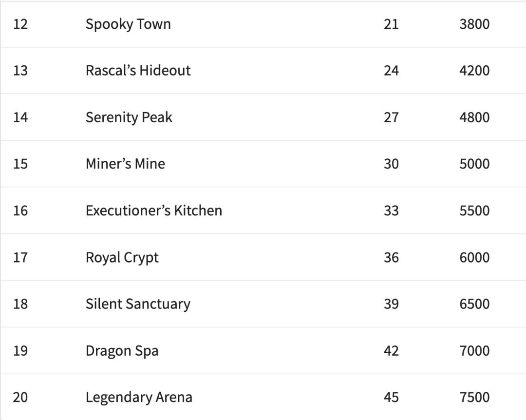526x420 pixels.
Task: Click the Serenity Peak arena name
Action: tap(129, 117)
